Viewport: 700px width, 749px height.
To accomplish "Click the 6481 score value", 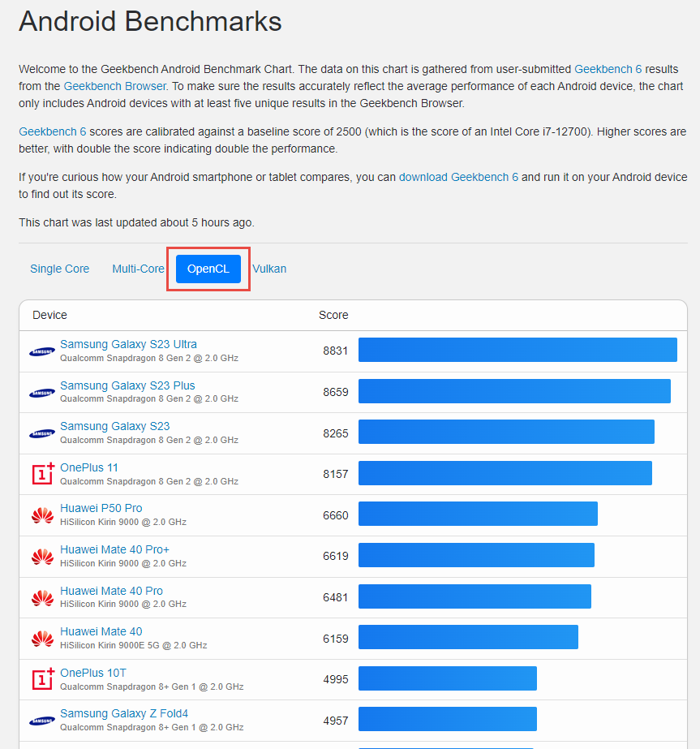I will 335,597.
